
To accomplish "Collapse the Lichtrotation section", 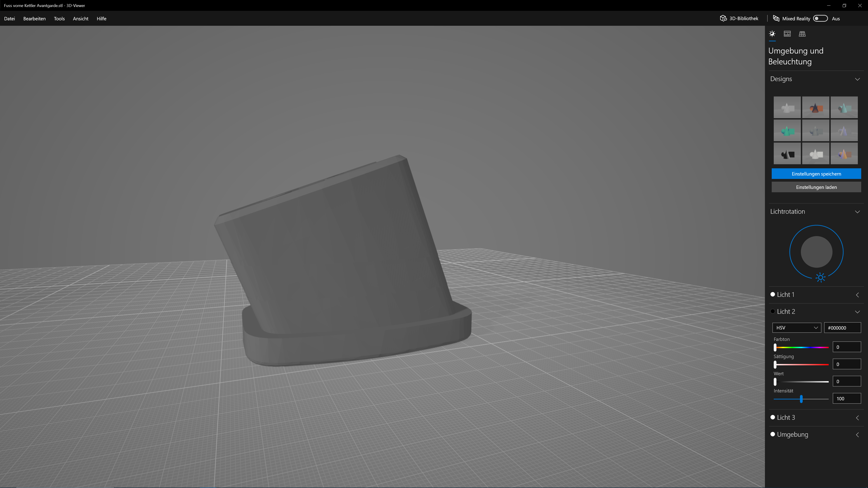I will [x=857, y=212].
